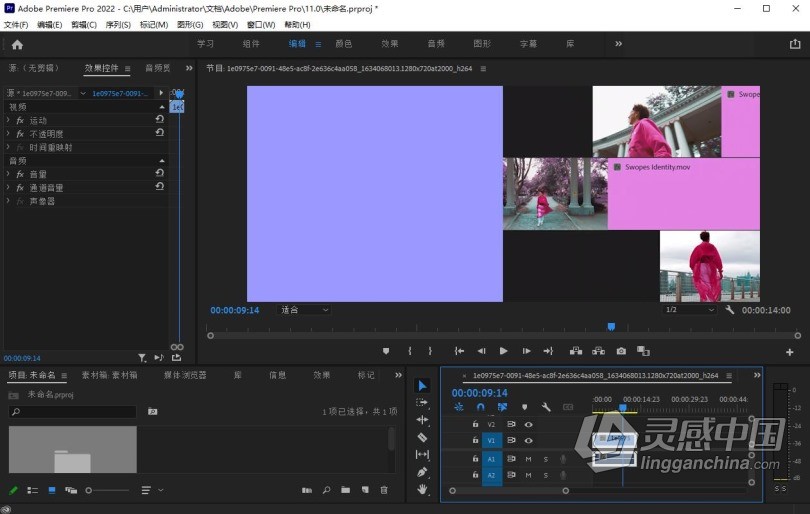This screenshot has width=810, height=514.
Task: Mute the A1 audio track
Action: pos(528,459)
